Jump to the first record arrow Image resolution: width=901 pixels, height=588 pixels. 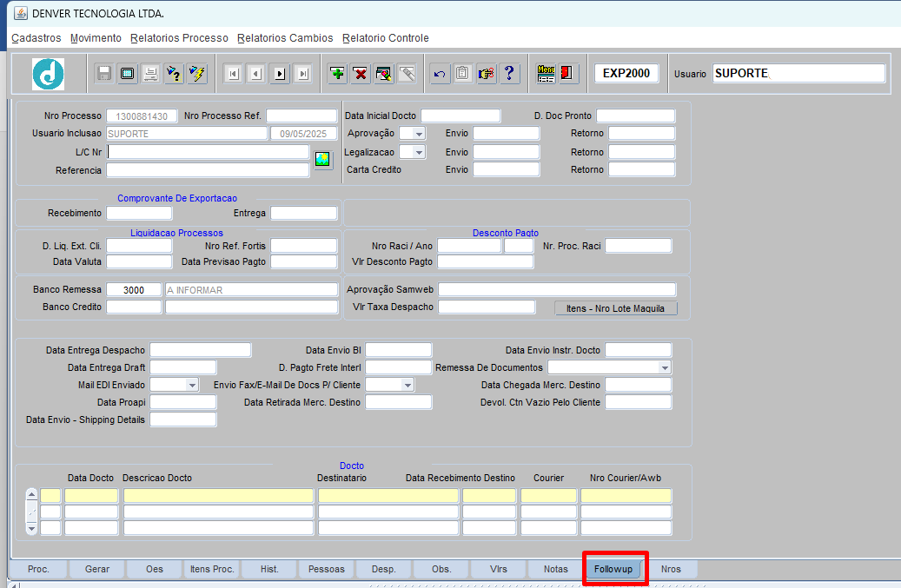point(233,74)
